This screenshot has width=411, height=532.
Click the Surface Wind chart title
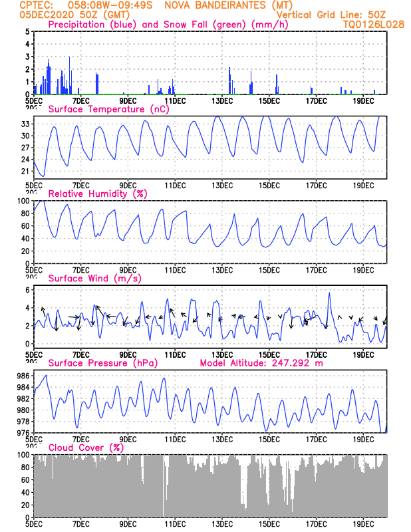(x=95, y=279)
